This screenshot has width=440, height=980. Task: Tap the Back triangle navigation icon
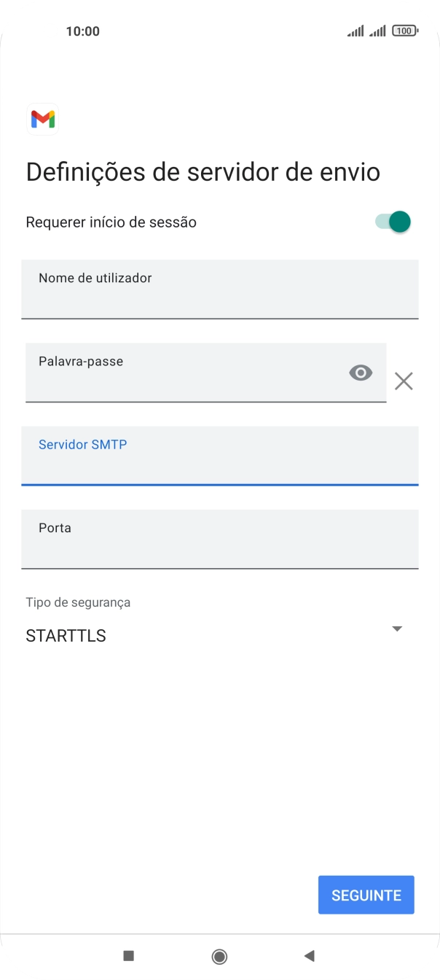click(310, 956)
